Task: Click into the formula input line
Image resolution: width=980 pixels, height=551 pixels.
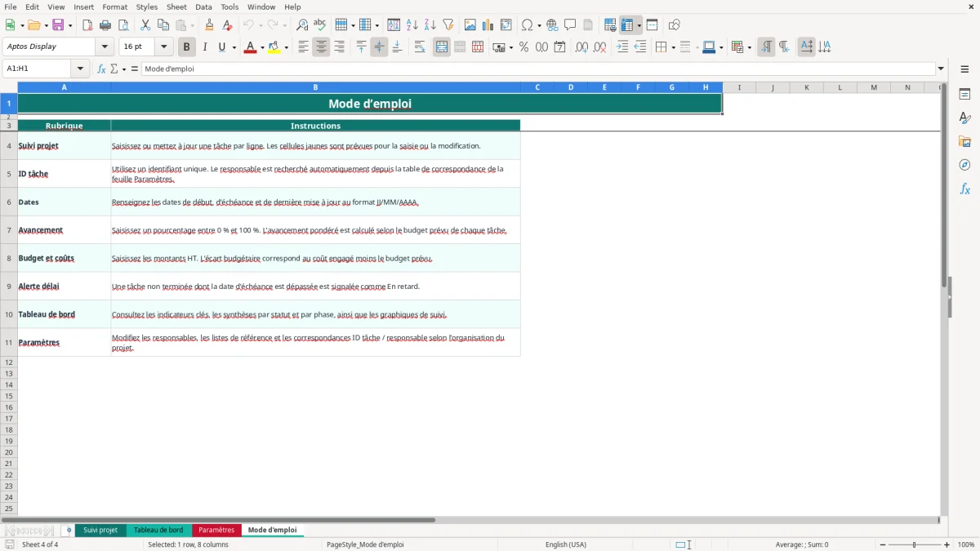Action: click(x=538, y=69)
